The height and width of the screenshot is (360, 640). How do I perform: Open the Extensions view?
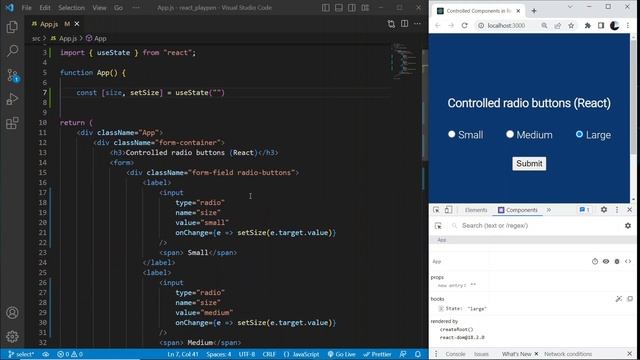[12, 123]
